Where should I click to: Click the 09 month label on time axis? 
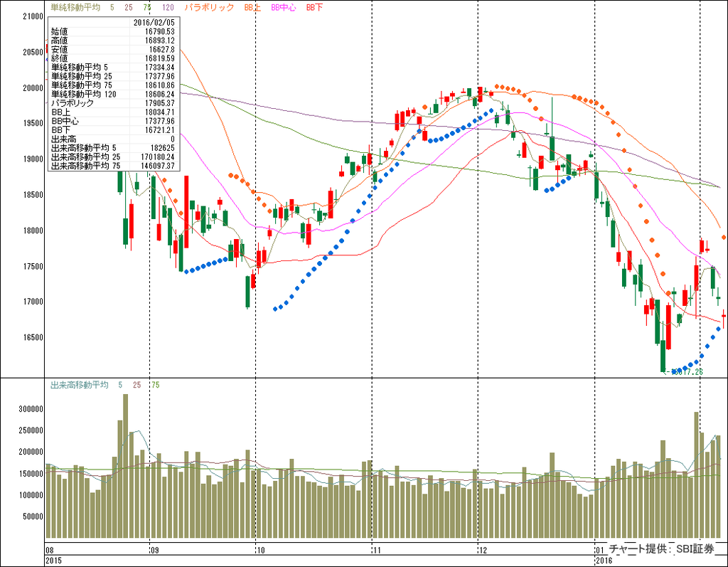pyautogui.click(x=155, y=550)
